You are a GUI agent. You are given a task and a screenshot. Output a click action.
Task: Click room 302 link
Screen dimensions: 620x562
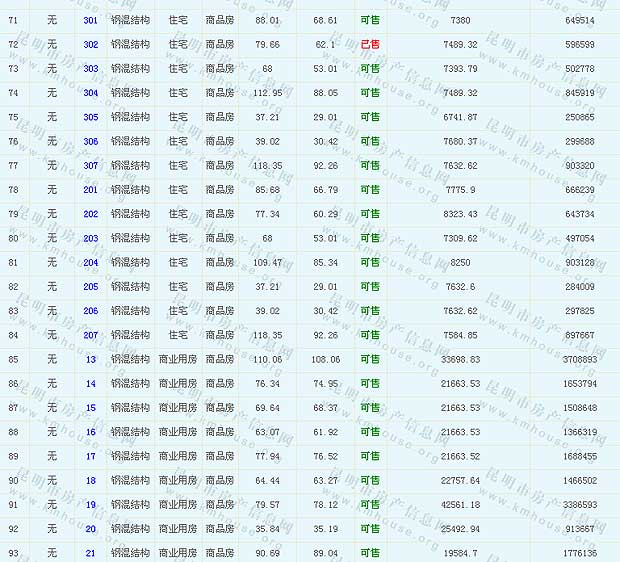[x=90, y=45]
